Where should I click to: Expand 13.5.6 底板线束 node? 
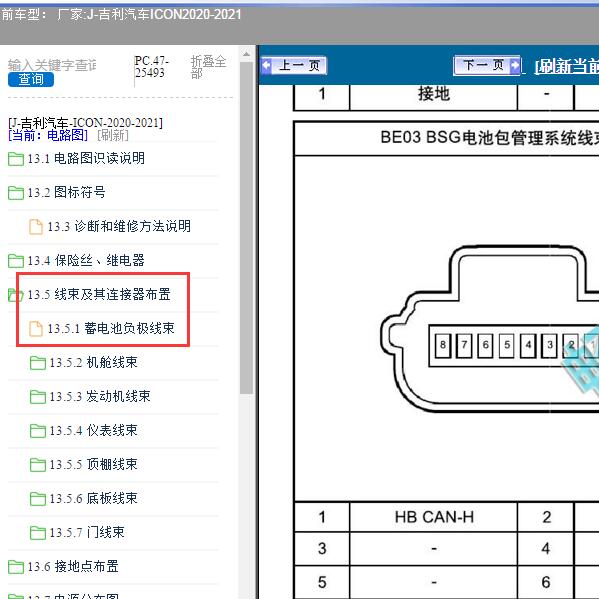(x=93, y=498)
